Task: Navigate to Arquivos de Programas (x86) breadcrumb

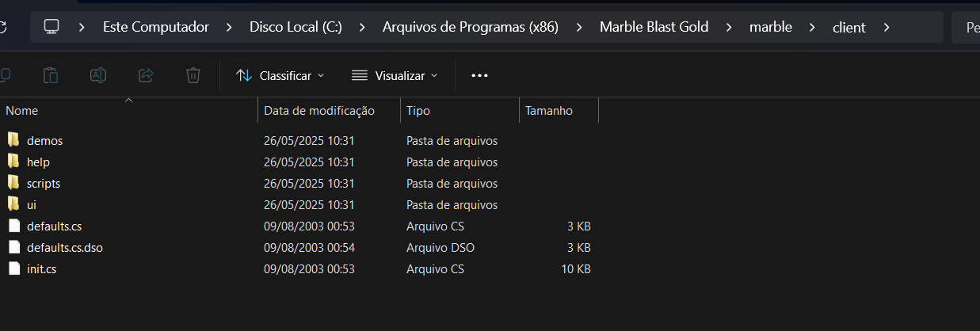Action: (x=471, y=27)
